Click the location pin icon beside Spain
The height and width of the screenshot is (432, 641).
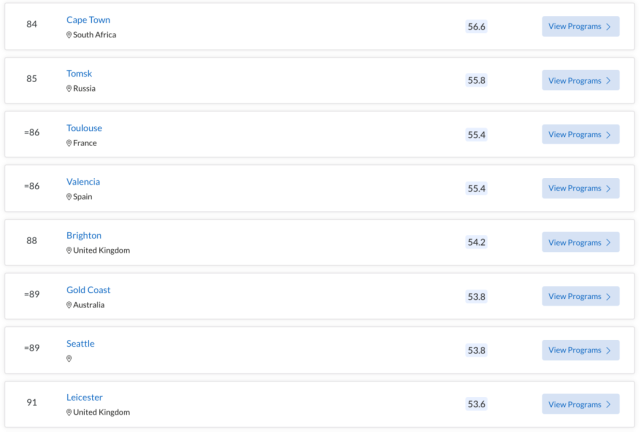(69, 197)
